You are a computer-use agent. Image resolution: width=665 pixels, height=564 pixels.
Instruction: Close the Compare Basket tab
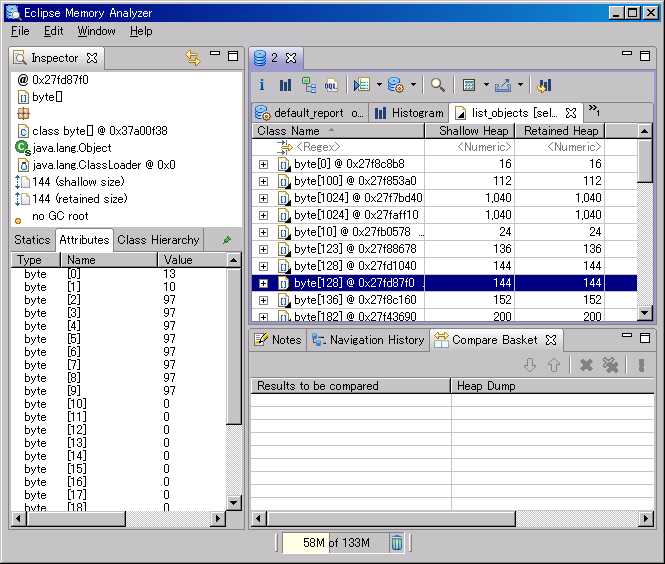(x=551, y=340)
